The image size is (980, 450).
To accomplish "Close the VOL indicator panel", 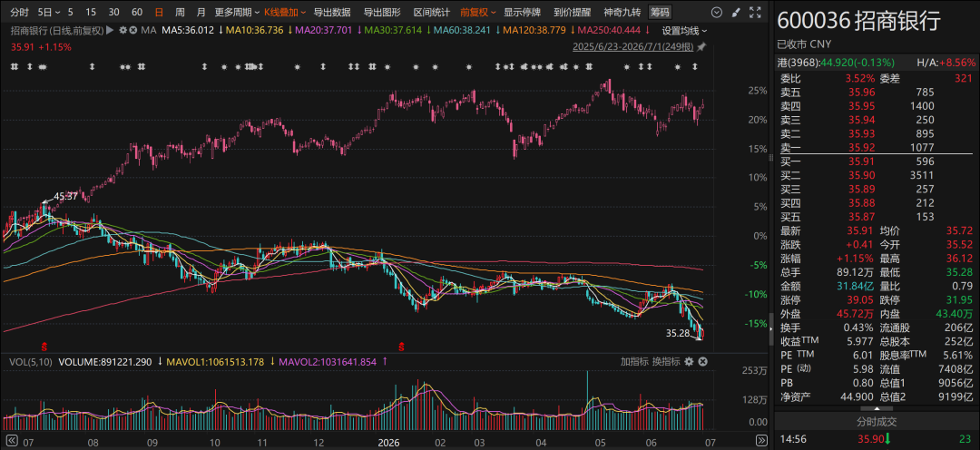I will [x=701, y=361].
